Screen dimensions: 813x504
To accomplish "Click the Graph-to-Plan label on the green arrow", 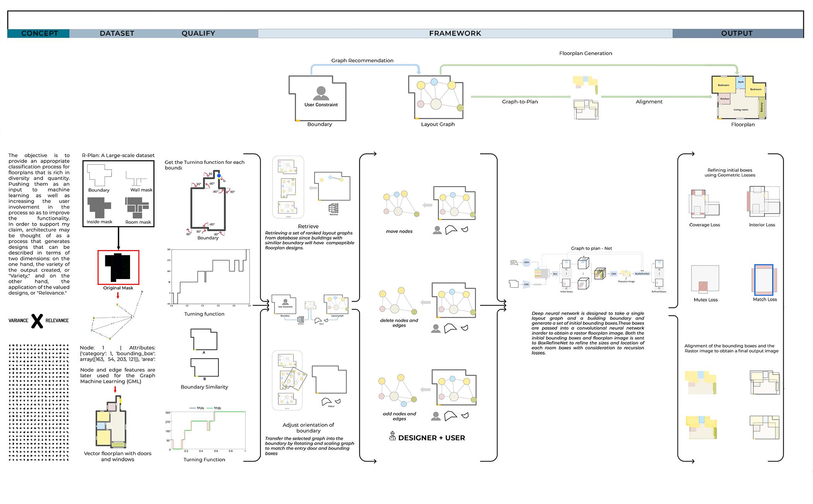I will point(520,102).
